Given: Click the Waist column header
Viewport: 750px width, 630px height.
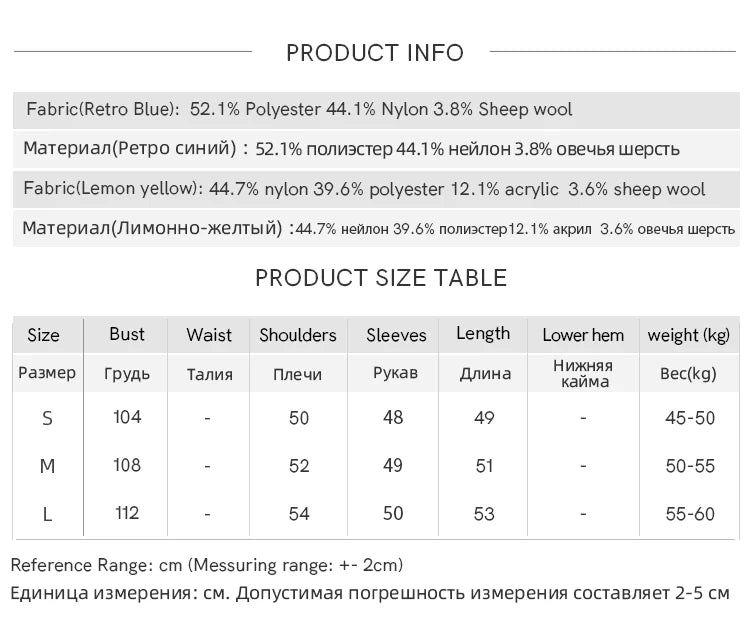Looking at the screenshot, I should tap(209, 335).
